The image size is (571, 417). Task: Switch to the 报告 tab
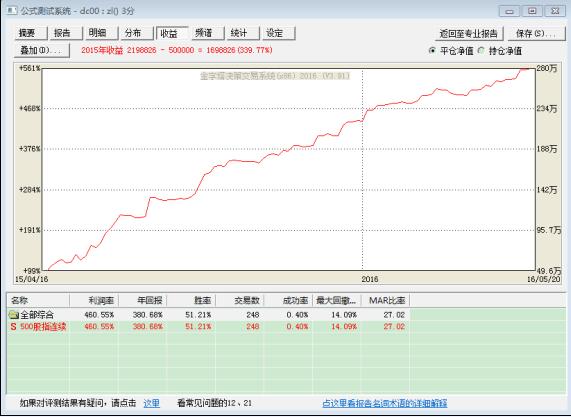pos(66,33)
